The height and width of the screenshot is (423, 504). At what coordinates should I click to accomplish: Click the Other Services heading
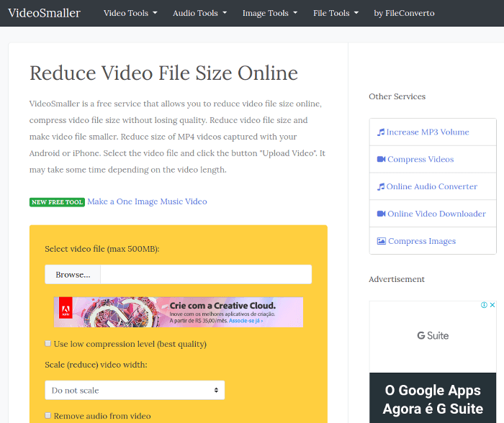point(397,96)
